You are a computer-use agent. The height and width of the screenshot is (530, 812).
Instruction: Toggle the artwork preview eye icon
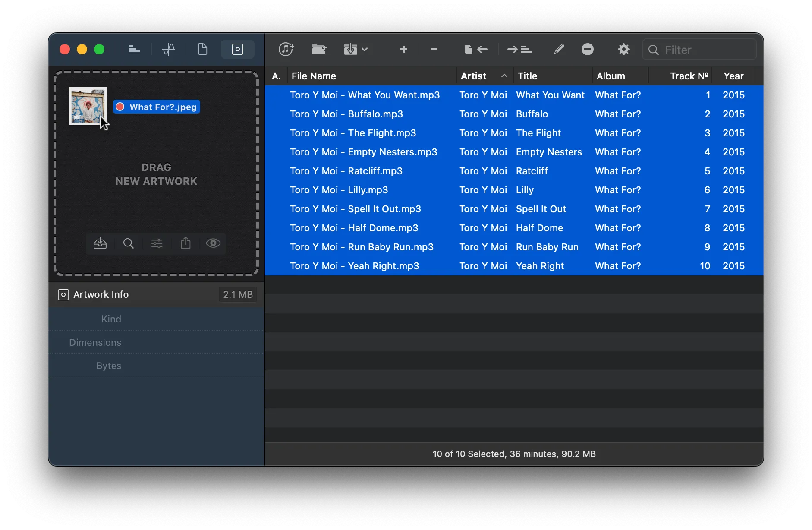click(x=213, y=243)
